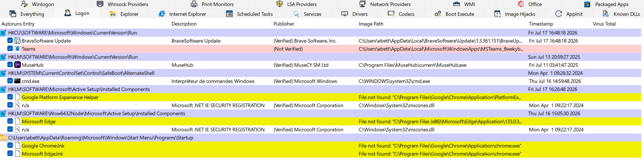
Task: Click the C:\WINDOWS\system32\cmd.exe image path
Action: (394, 81)
